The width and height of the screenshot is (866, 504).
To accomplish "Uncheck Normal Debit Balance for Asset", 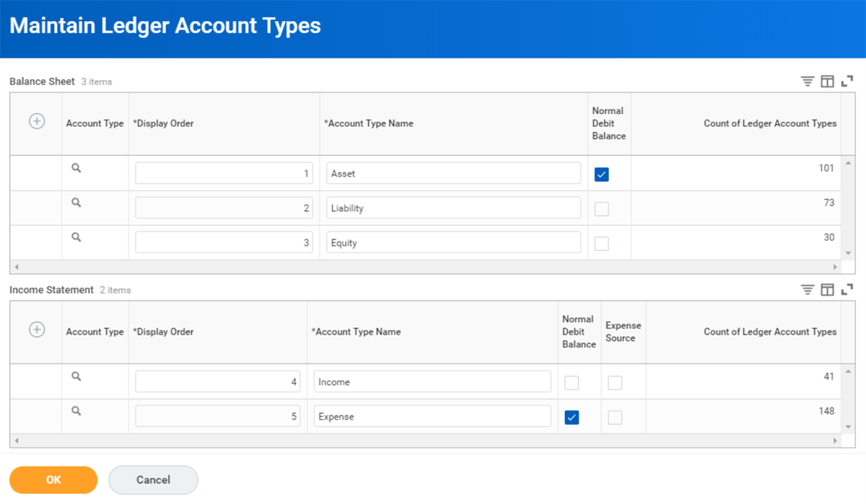I will coord(602,174).
